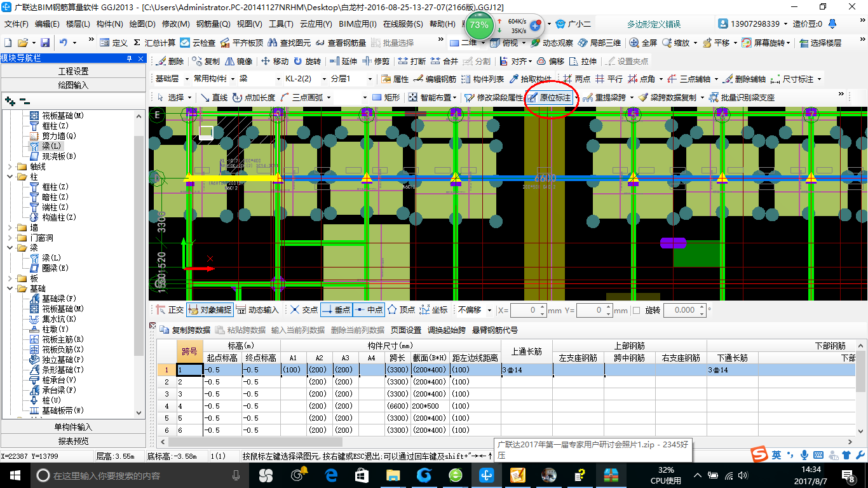
Task: Toggle 垂点 (Perpendicular) snap
Action: (336, 310)
